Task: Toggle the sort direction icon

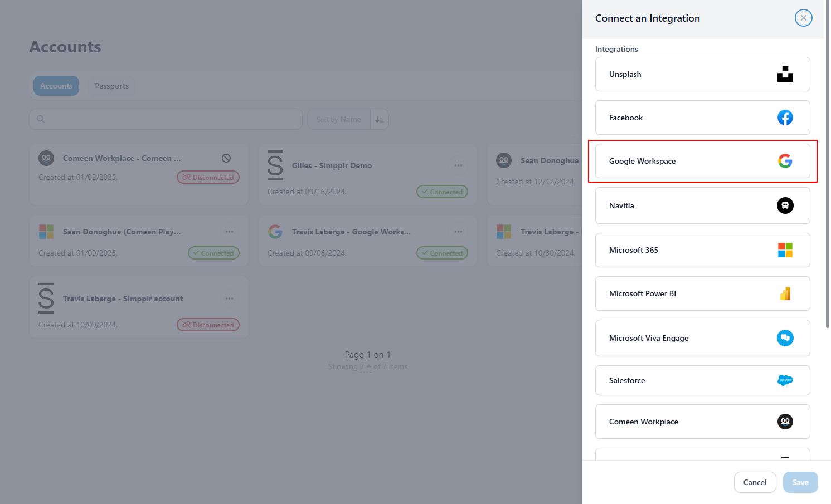Action: pos(380,119)
